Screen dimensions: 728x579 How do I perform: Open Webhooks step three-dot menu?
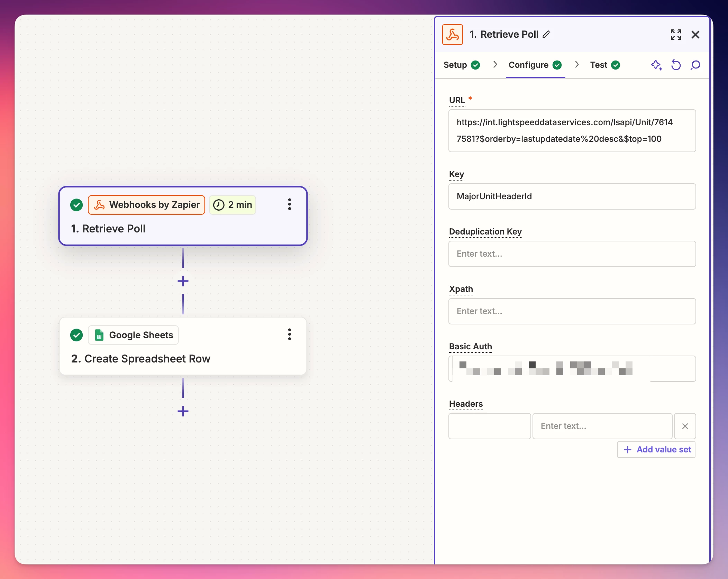(x=290, y=204)
